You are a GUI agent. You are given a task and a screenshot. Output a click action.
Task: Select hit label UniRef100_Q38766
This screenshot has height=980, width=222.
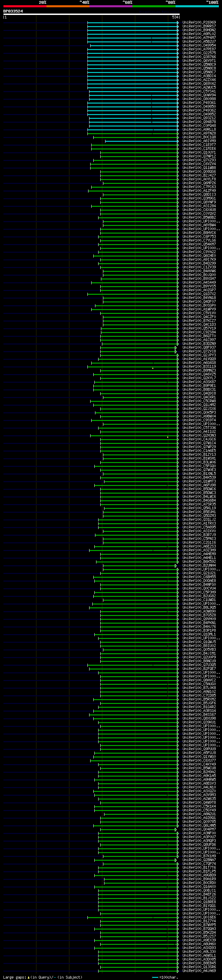tap(199, 57)
